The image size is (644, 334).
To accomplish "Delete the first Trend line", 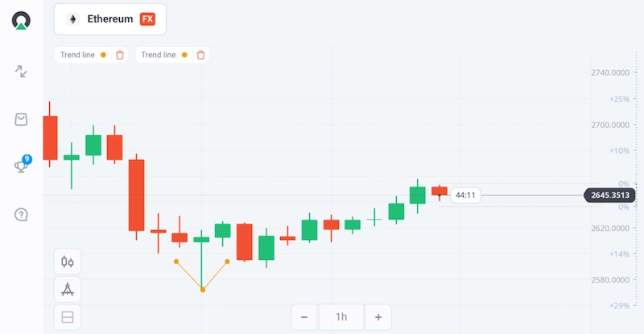I will pos(120,55).
